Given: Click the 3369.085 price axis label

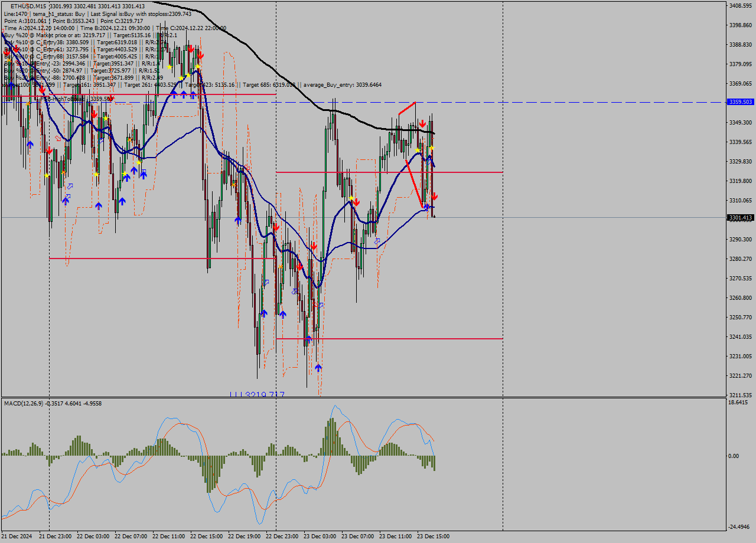Looking at the screenshot, I should [741, 84].
